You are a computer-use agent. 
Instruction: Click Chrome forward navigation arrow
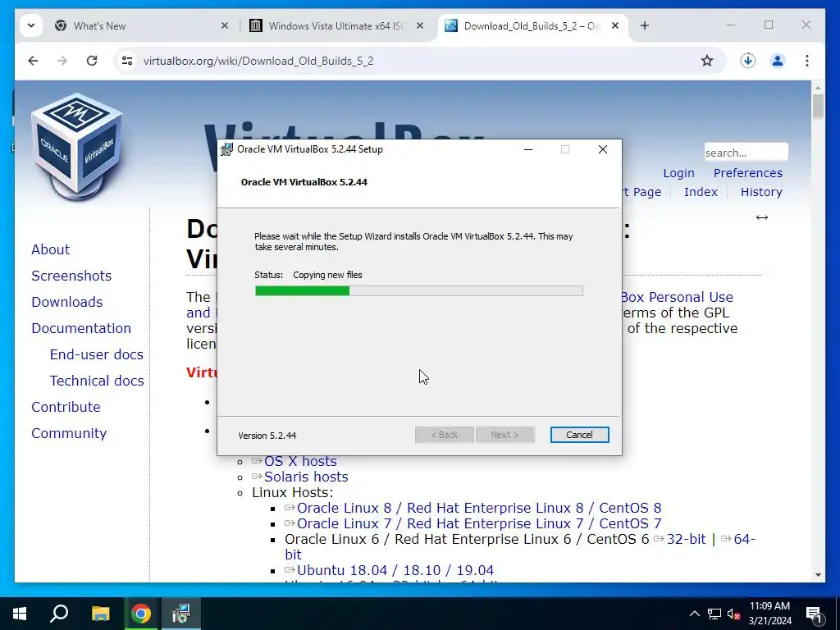(62, 61)
